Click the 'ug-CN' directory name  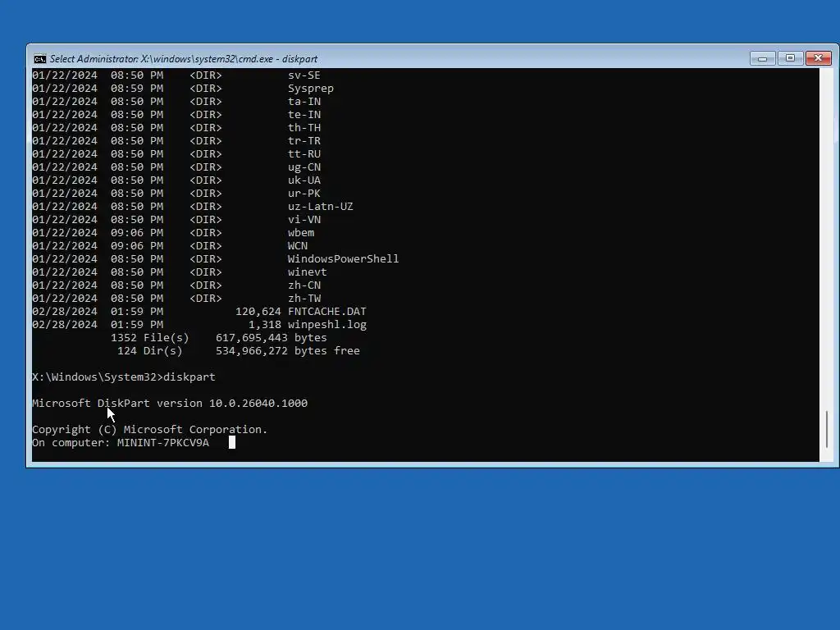click(304, 167)
